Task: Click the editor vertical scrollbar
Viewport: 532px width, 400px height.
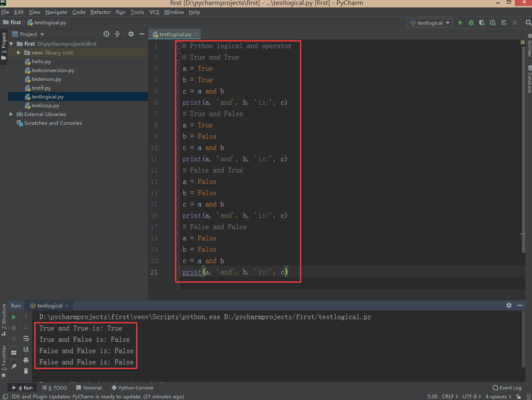Action: click(523, 149)
